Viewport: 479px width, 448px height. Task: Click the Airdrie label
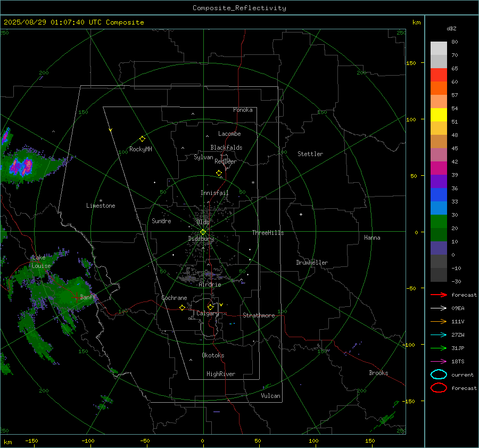coord(210,284)
